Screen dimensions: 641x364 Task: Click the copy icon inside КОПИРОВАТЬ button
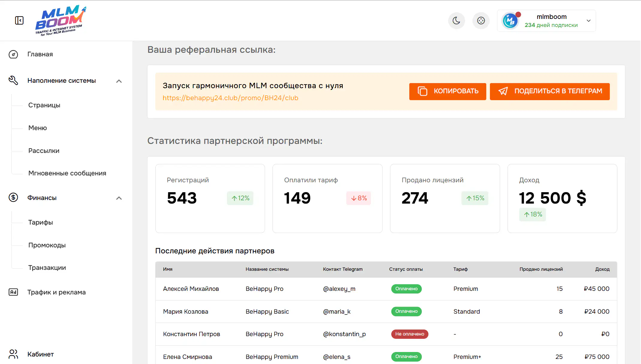[x=423, y=91]
